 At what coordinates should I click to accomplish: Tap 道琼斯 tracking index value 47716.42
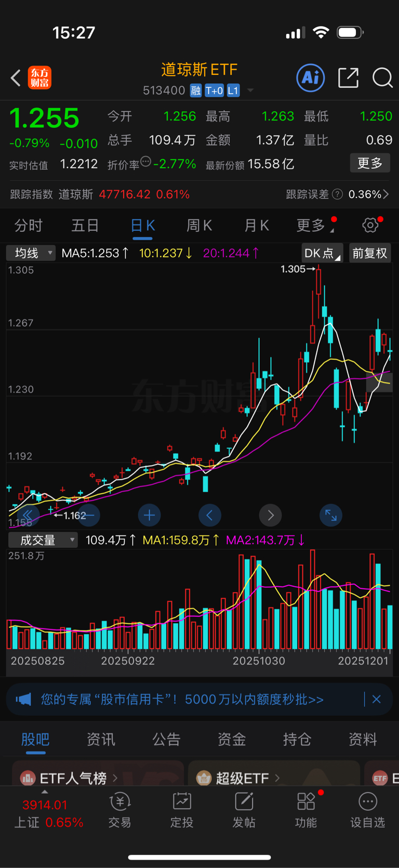click(125, 194)
